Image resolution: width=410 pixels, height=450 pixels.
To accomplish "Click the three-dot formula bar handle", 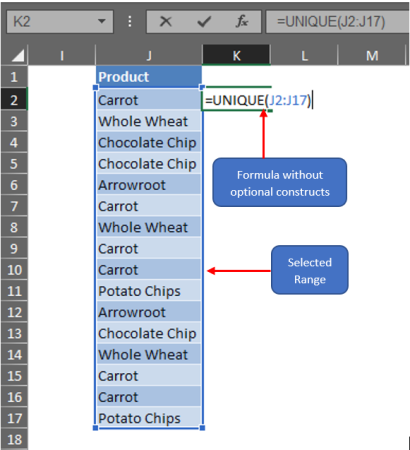I will [x=130, y=22].
